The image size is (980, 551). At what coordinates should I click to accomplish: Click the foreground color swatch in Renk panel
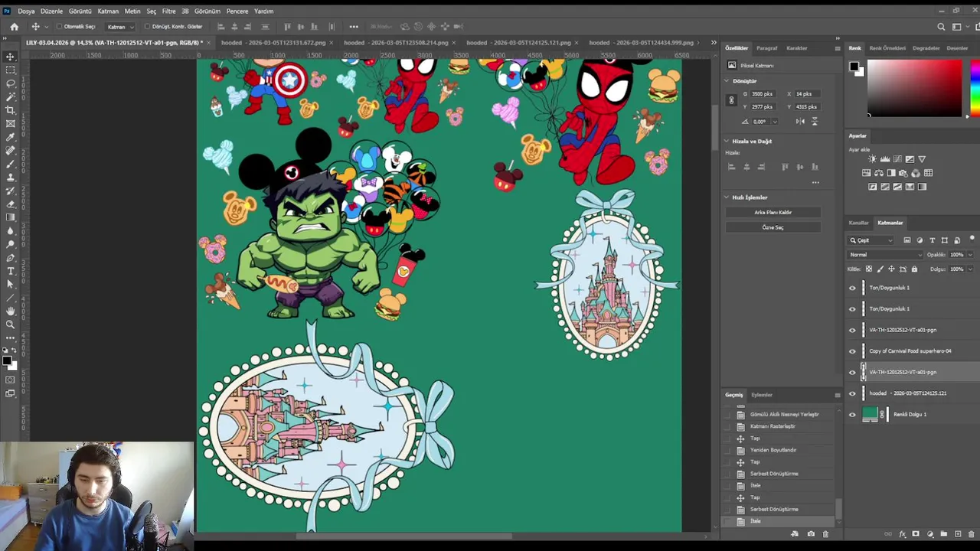(x=853, y=67)
